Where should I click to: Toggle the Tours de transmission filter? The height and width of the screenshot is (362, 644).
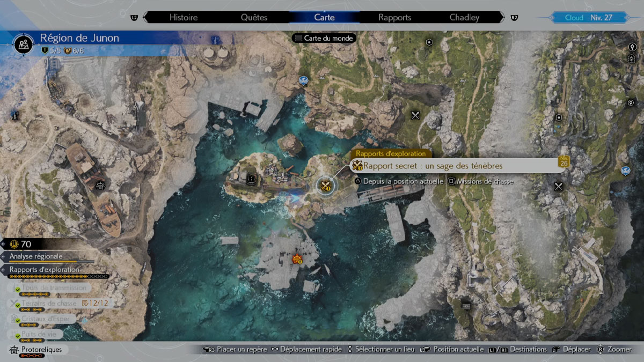click(54, 288)
